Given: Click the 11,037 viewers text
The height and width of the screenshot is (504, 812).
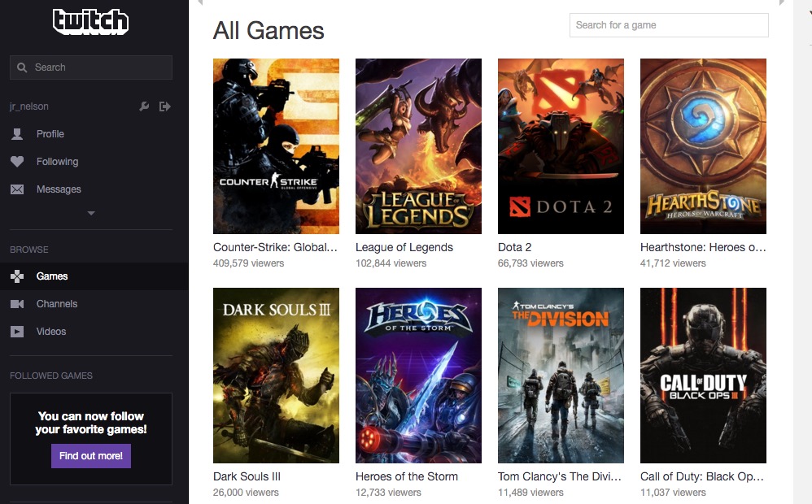Looking at the screenshot, I should [x=673, y=493].
